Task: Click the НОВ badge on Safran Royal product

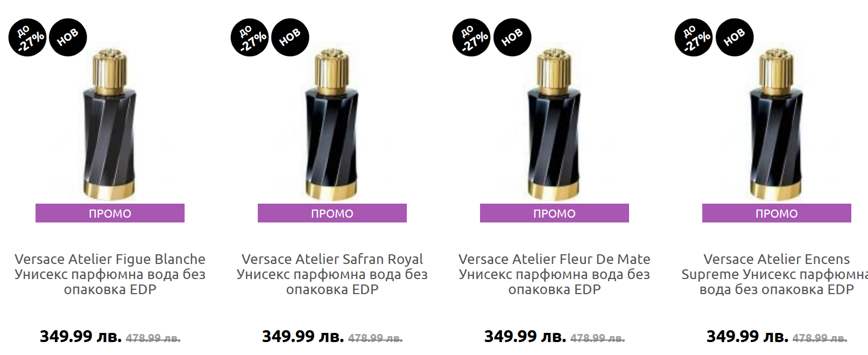Action: [x=290, y=37]
